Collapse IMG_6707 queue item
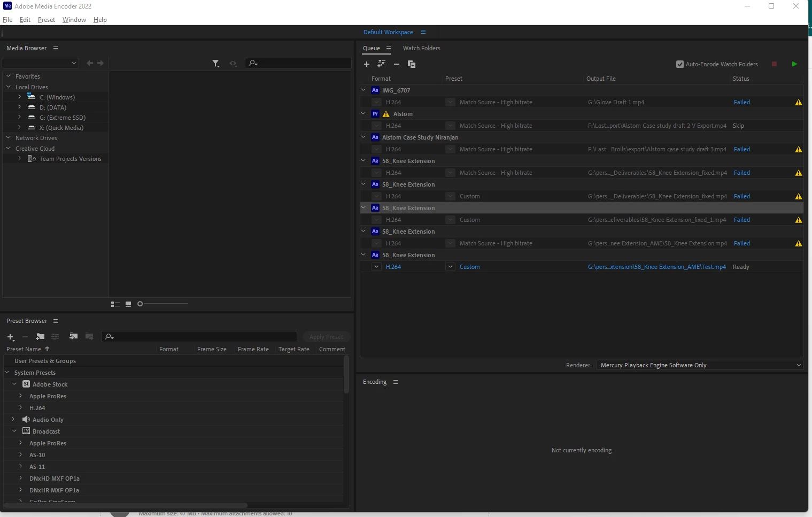This screenshot has height=517, width=812. (x=364, y=90)
